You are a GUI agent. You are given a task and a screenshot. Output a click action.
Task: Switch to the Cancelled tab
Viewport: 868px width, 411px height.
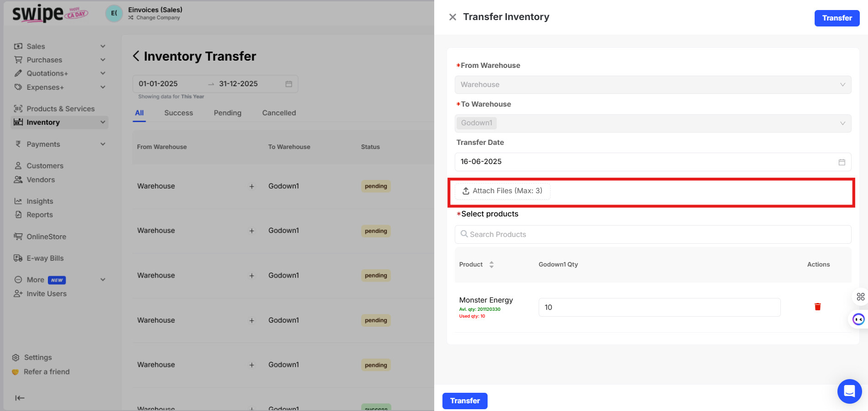click(x=279, y=113)
